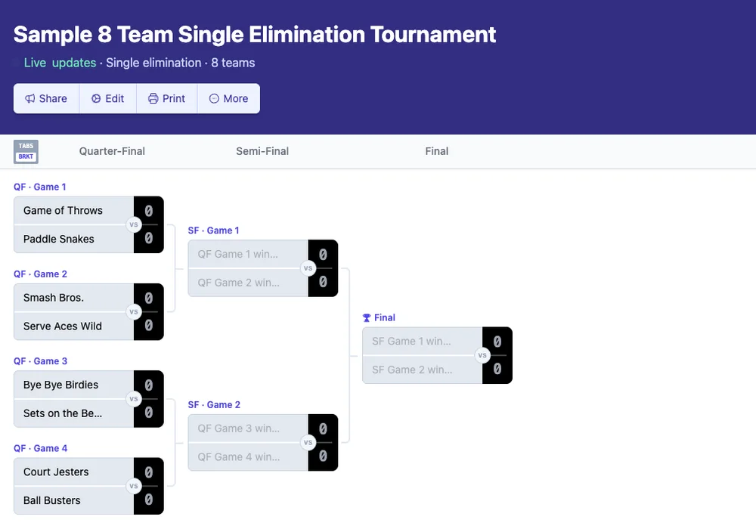Click Paddle Snakes score box
The image size is (756, 532).
(149, 239)
